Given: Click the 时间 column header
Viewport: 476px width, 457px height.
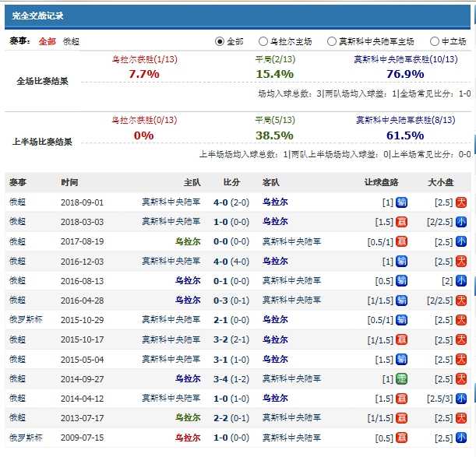Looking at the screenshot, I should point(69,182).
